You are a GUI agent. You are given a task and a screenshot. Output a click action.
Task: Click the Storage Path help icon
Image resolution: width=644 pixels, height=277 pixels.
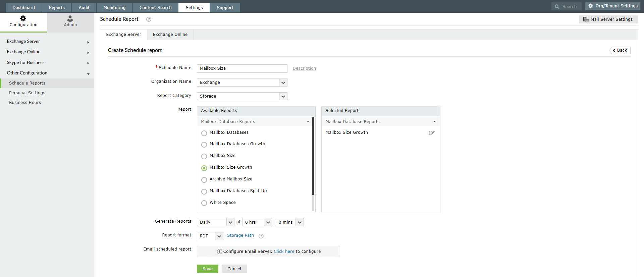261,236
